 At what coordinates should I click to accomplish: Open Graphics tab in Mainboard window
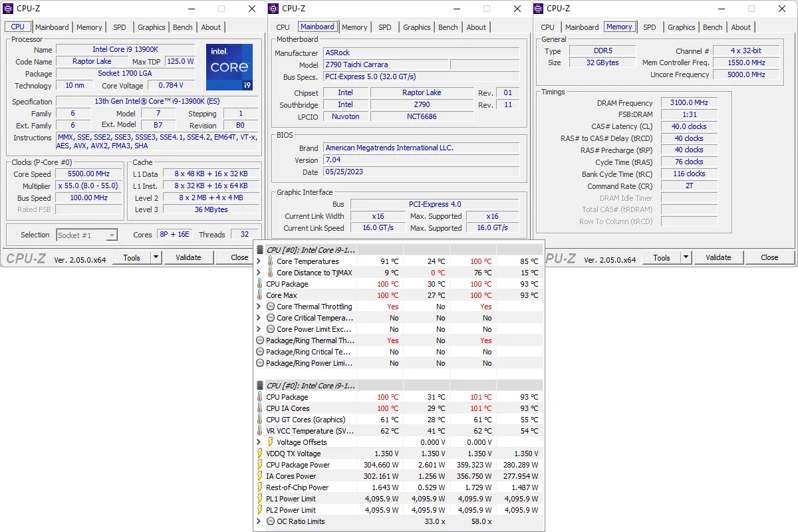tap(417, 27)
